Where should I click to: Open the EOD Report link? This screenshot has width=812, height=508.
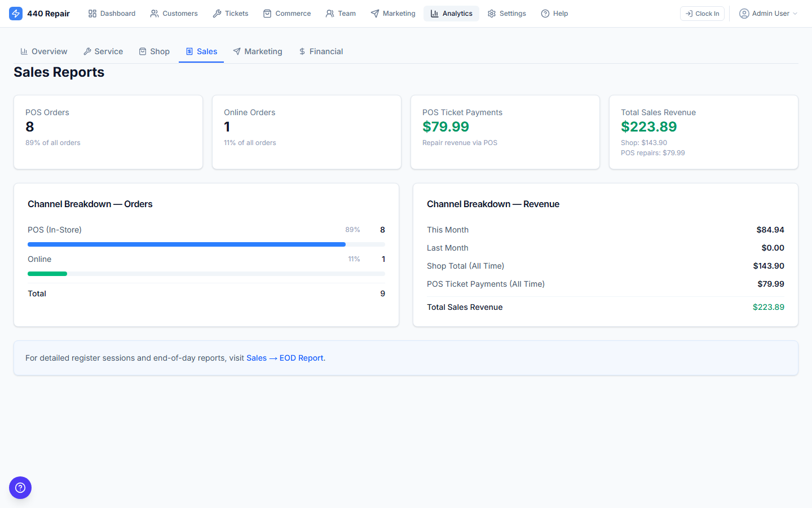pos(301,357)
